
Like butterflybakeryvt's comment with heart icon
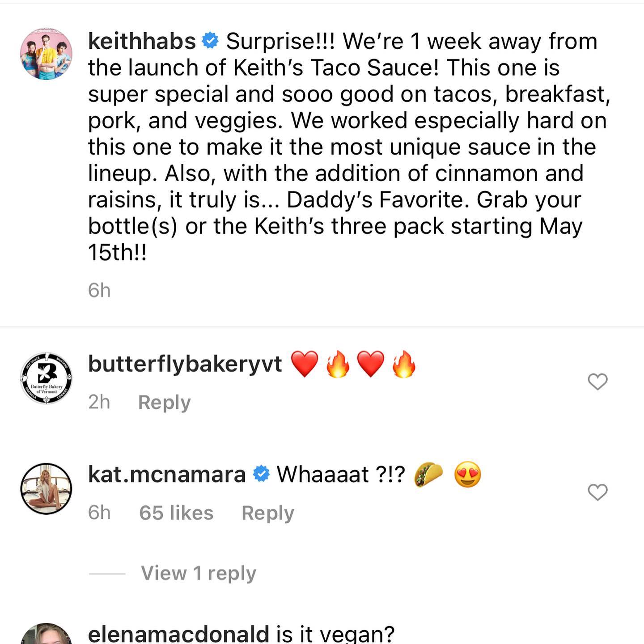pos(597,381)
